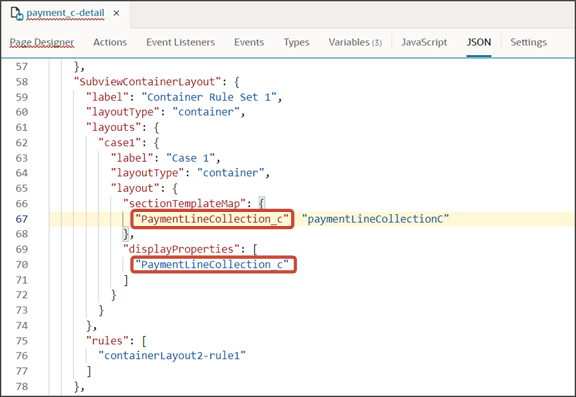Screen dimensions: 576x397
Task: Click the "label" key on line 59
Action: tap(107, 97)
